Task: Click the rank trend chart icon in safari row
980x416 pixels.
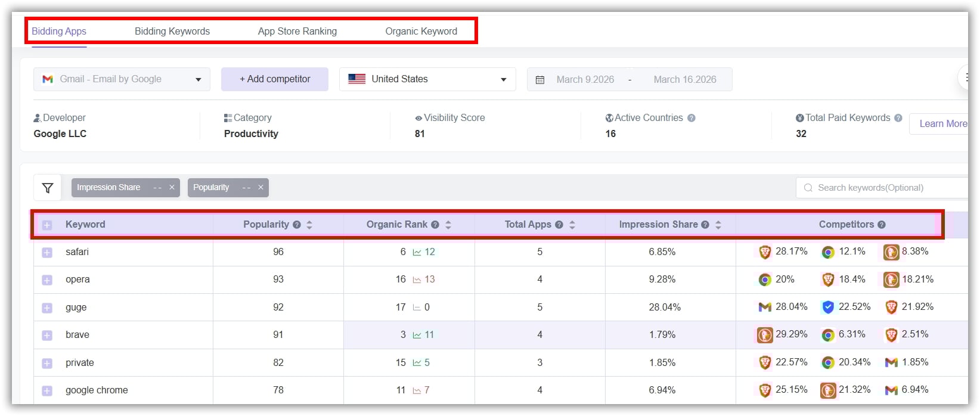Action: tap(417, 253)
